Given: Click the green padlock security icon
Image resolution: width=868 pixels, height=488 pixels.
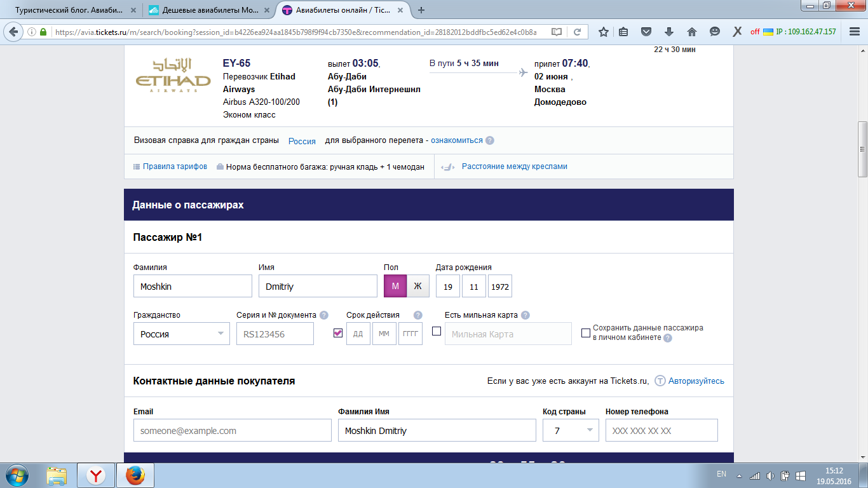Looking at the screenshot, I should (43, 32).
